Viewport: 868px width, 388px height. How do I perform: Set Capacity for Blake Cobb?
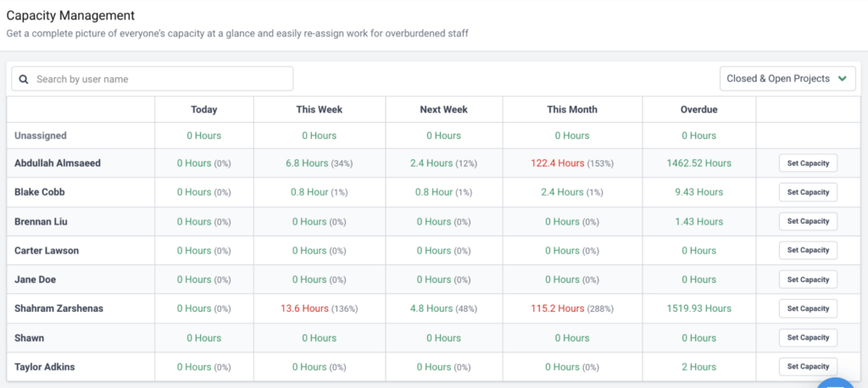click(807, 192)
